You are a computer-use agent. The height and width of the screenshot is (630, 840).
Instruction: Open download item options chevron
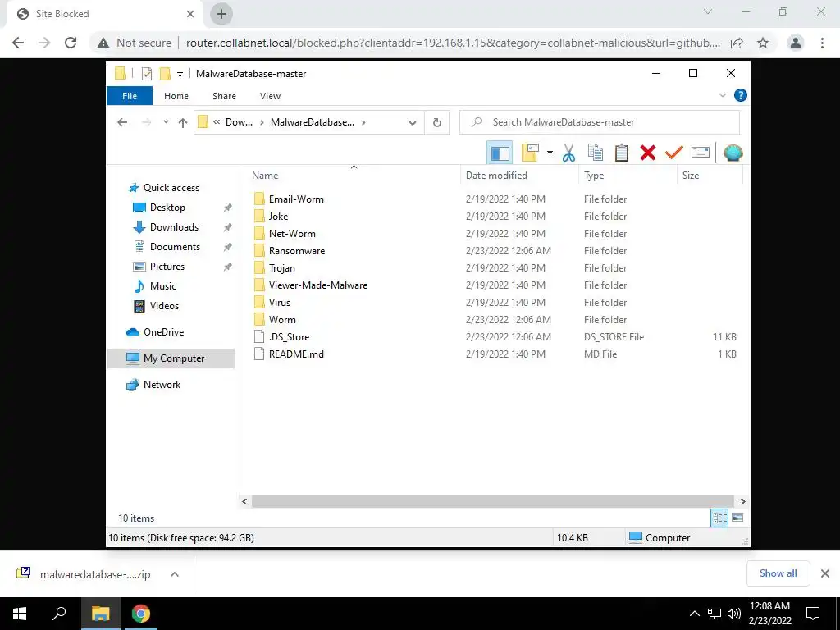pyautogui.click(x=175, y=574)
